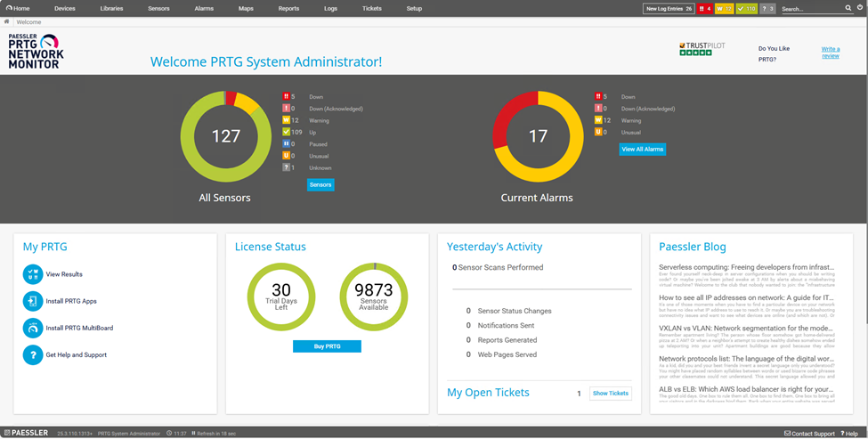Click the red Down sensors badge in top bar
The width and height of the screenshot is (868, 439).
pos(704,9)
